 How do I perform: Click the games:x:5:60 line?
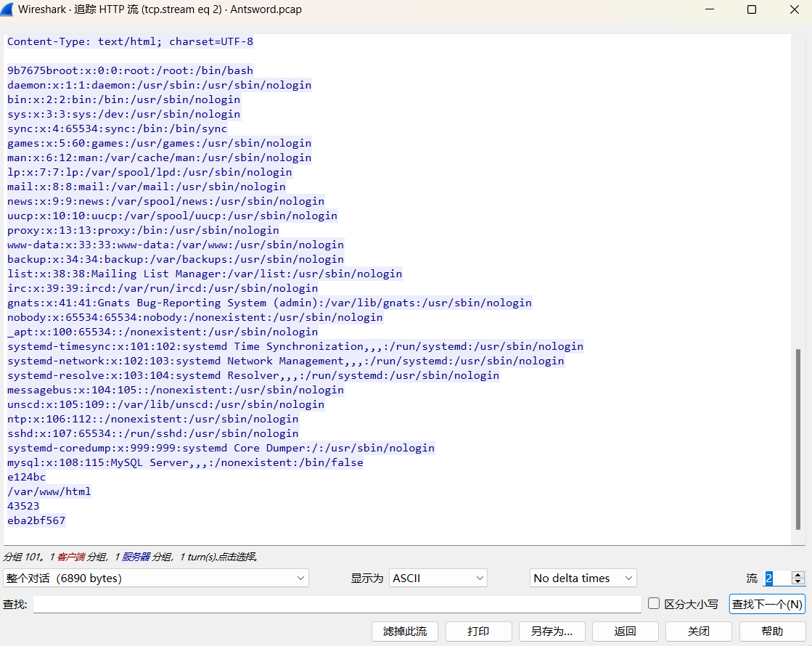pyautogui.click(x=160, y=143)
